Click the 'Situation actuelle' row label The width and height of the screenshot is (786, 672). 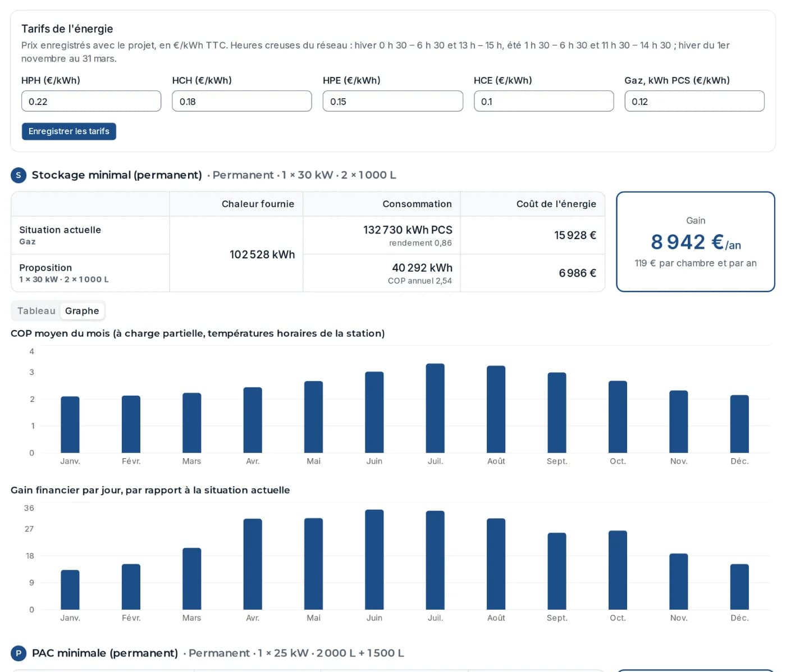60,230
